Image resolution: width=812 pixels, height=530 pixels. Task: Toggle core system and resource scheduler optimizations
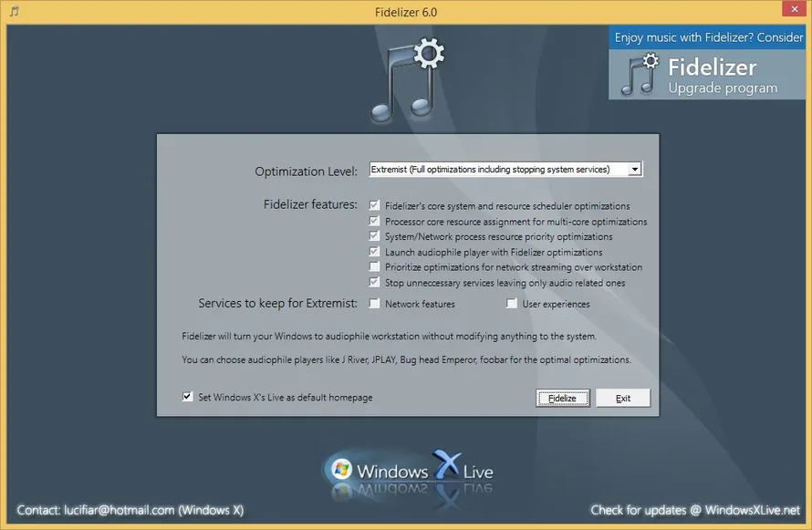point(374,205)
